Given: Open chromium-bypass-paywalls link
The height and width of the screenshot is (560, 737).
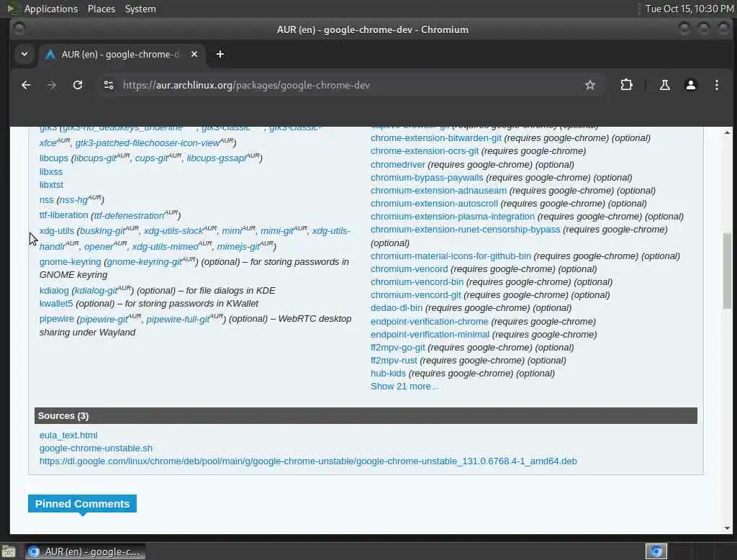Looking at the screenshot, I should pos(427,178).
